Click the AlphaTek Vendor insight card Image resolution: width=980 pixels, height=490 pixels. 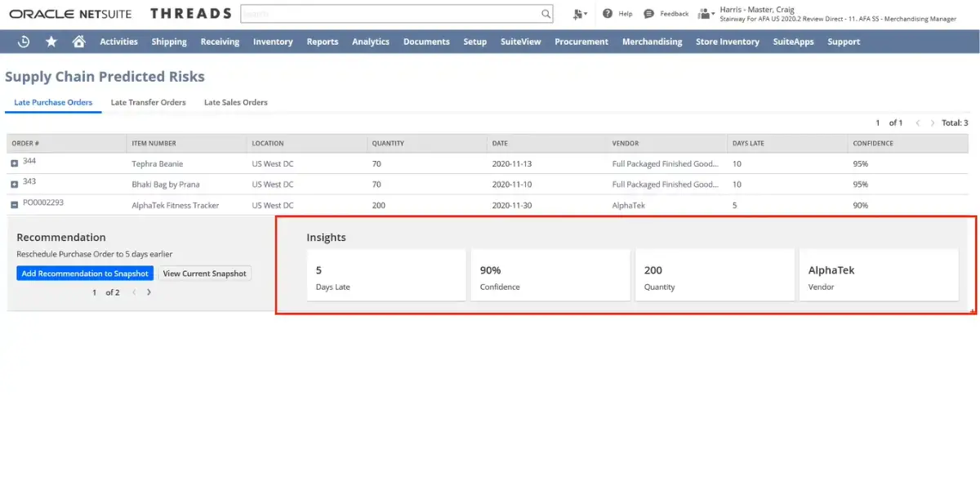(879, 275)
